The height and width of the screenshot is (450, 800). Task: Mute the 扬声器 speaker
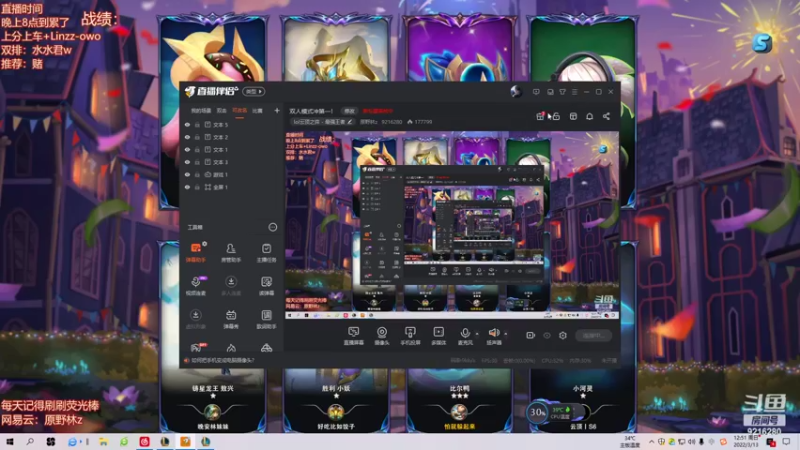tap(493, 336)
